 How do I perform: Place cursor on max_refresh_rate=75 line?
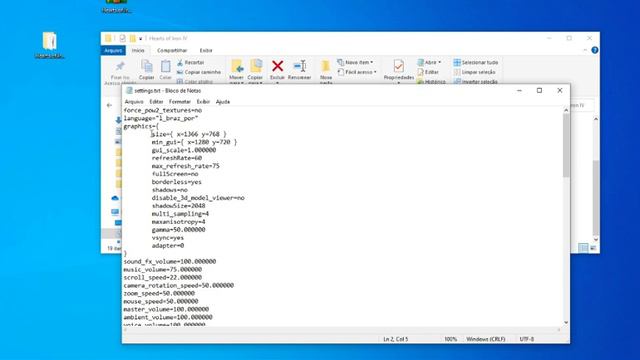[x=185, y=166]
